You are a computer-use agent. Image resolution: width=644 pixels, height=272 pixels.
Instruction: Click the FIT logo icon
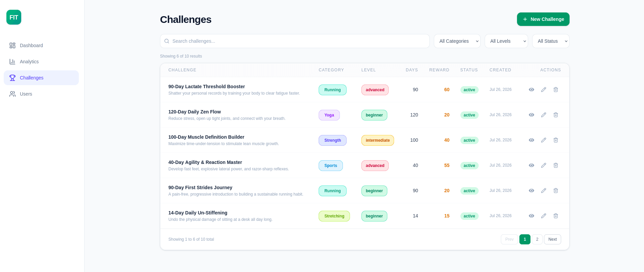(14, 17)
